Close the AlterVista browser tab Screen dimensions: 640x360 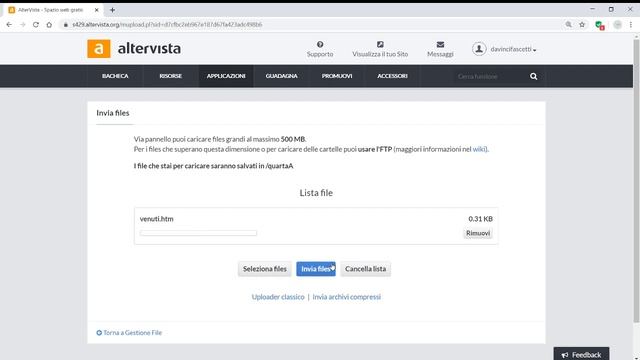click(x=97, y=10)
